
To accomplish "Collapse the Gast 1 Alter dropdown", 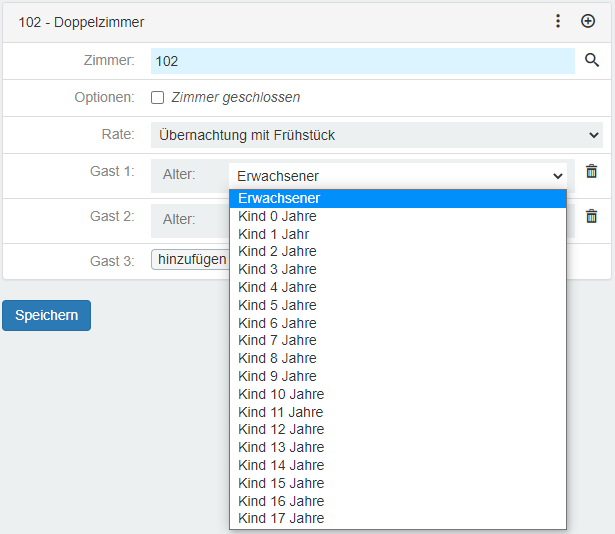I will tap(398, 176).
